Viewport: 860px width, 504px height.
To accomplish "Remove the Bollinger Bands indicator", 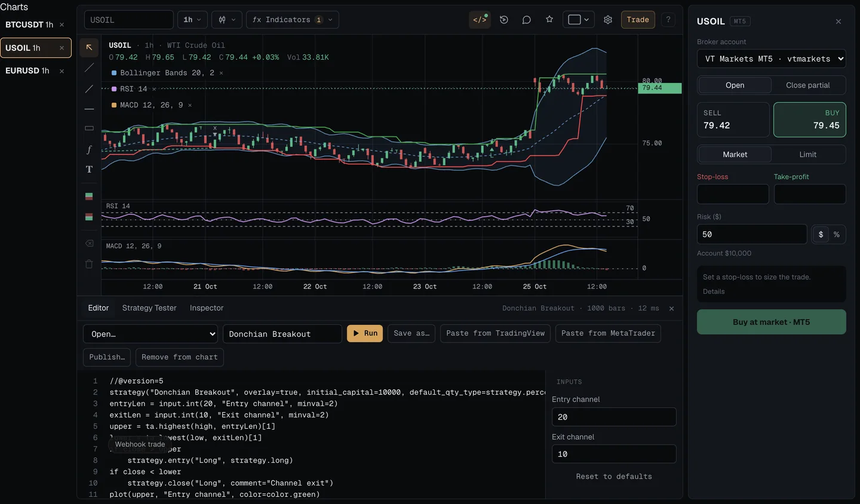I will 221,73.
